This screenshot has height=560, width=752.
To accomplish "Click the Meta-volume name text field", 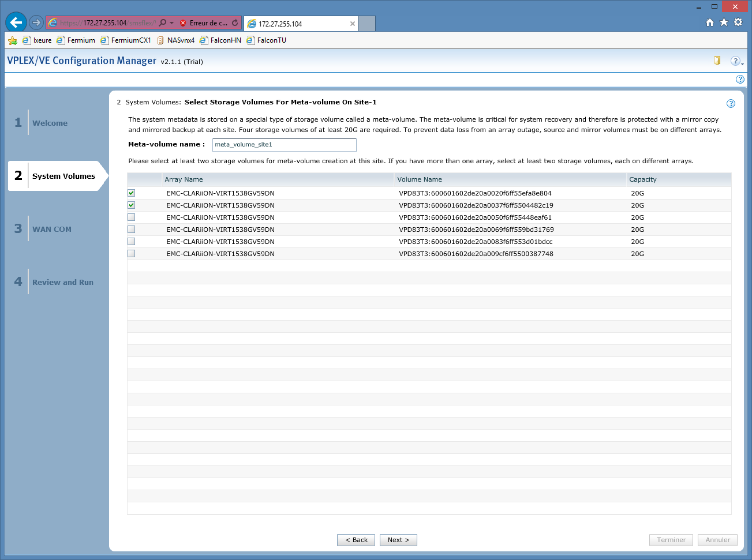I will coord(284,145).
